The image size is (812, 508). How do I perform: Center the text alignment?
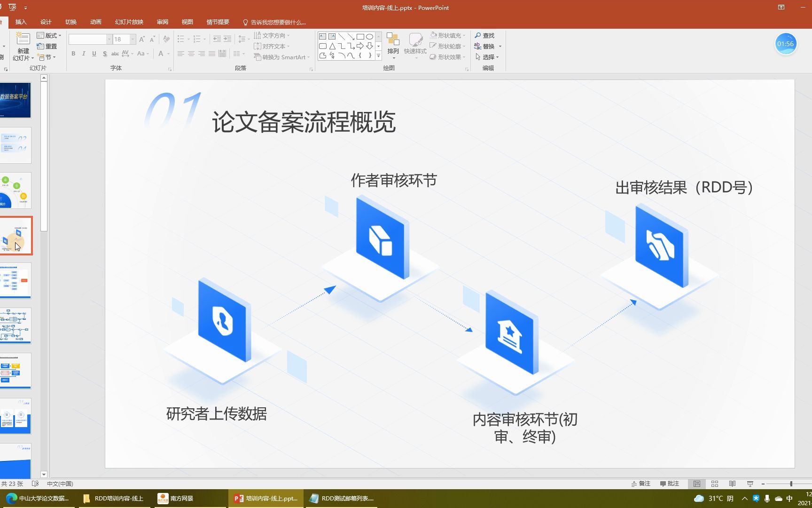(x=191, y=54)
